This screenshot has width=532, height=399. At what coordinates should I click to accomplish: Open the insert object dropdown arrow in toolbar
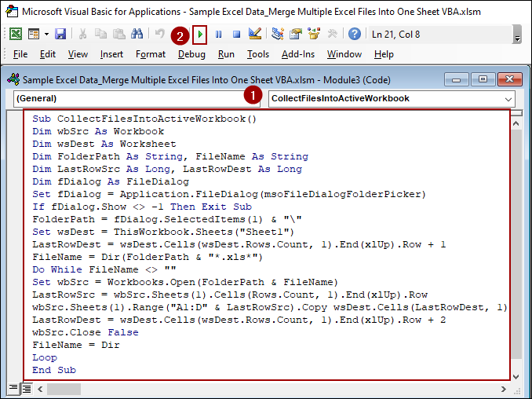47,35
